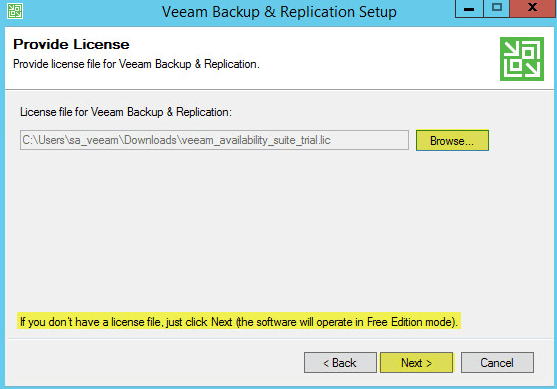
Task: Maximize the setup window
Action: pyautogui.click(x=496, y=9)
